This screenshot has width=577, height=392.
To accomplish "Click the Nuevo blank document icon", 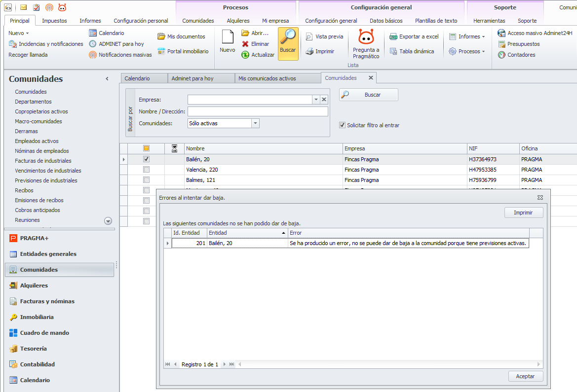I will (227, 37).
